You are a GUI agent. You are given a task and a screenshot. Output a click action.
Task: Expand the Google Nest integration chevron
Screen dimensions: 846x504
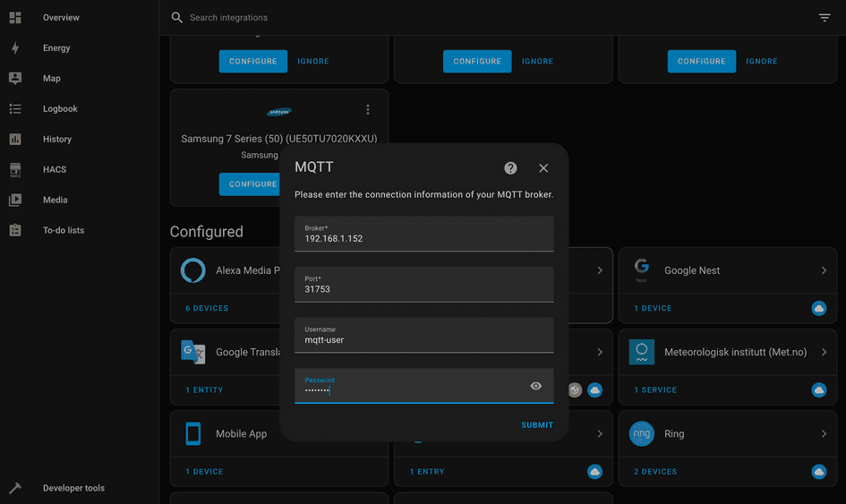click(x=824, y=270)
